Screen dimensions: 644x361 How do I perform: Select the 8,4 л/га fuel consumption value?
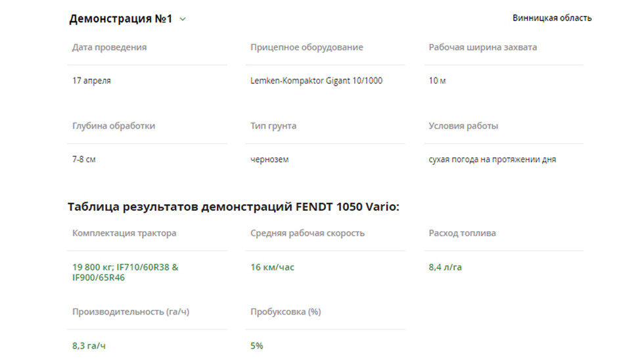tap(446, 267)
